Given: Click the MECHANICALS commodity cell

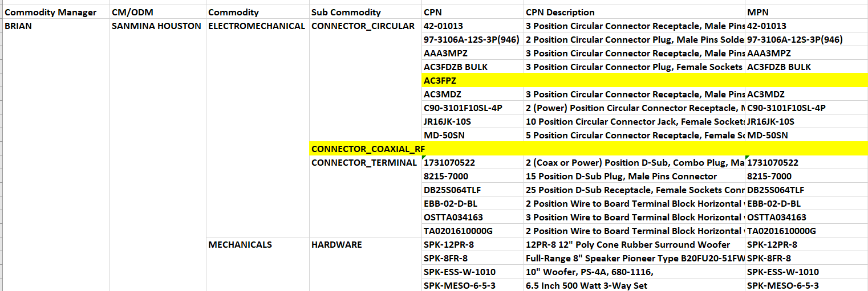Looking at the screenshot, I should pos(240,245).
